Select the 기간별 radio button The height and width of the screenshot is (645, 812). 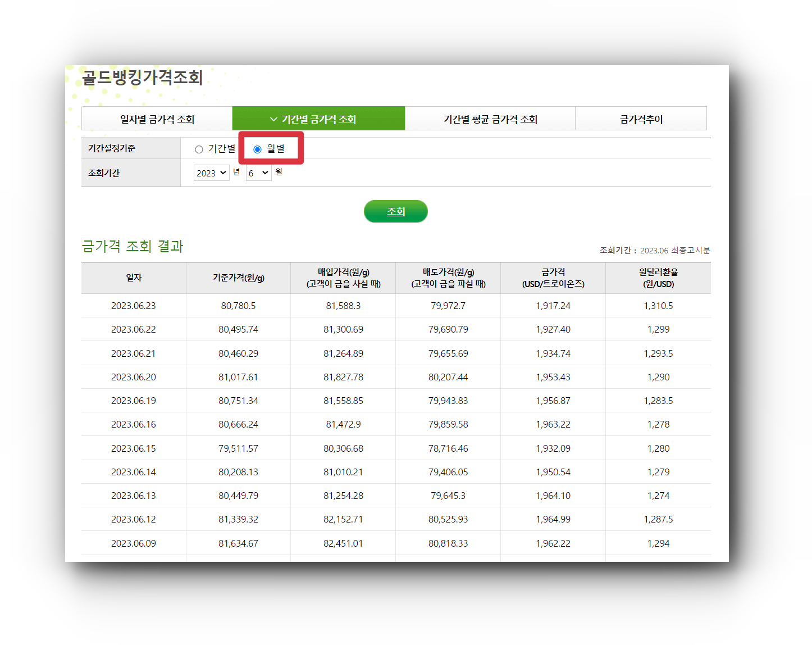(199, 149)
